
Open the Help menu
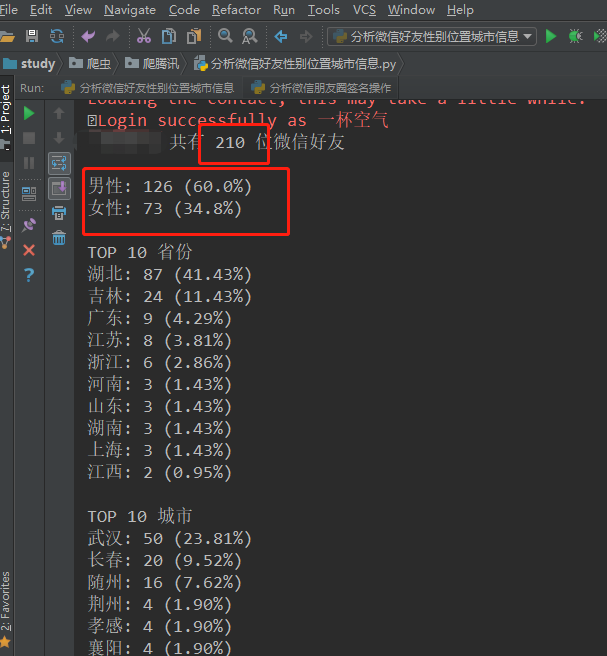point(460,10)
